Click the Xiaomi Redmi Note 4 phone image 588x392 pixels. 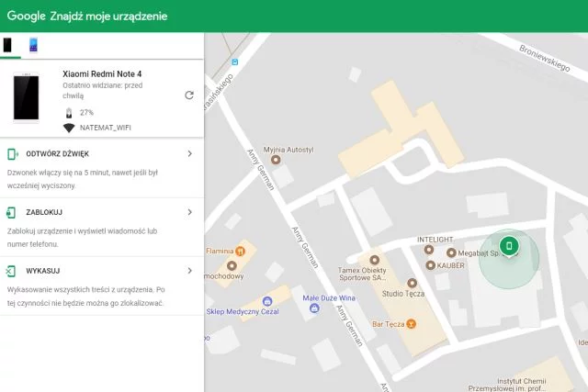click(27, 98)
